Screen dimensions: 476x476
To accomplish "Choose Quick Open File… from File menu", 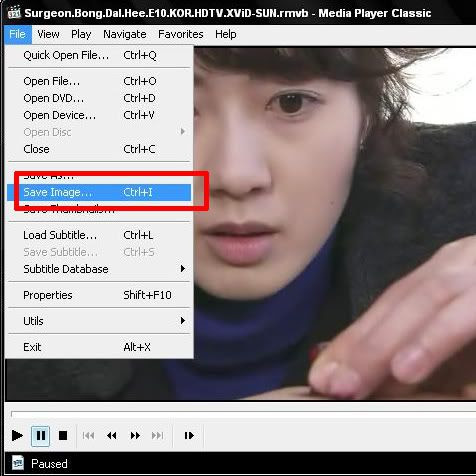I will [x=99, y=55].
